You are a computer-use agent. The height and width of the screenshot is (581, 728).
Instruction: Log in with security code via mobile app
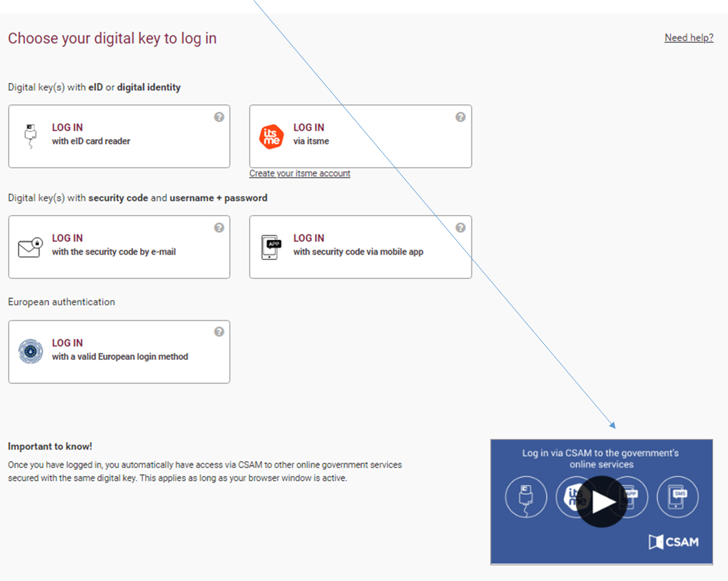(x=358, y=245)
